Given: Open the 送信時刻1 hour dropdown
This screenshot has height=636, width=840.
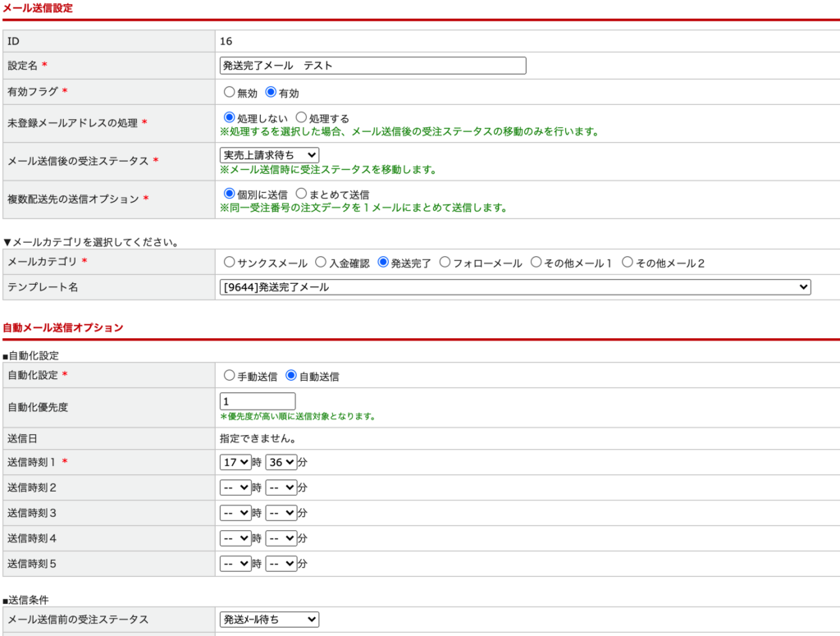Looking at the screenshot, I should (x=235, y=462).
